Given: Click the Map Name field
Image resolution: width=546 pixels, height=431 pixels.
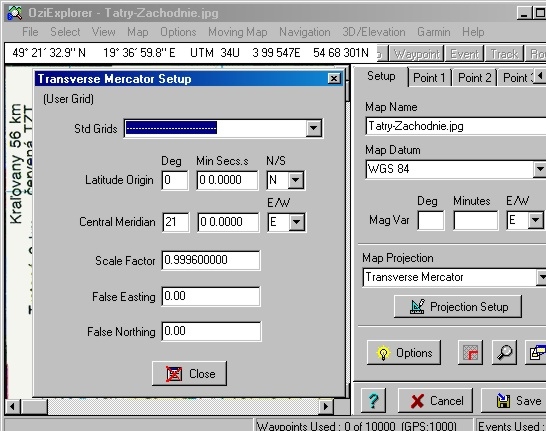Looking at the screenshot, I should pos(456,126).
